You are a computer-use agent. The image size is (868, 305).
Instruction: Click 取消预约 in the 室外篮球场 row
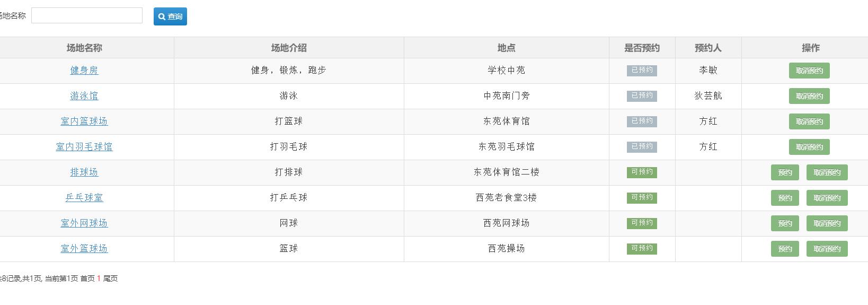pos(827,249)
